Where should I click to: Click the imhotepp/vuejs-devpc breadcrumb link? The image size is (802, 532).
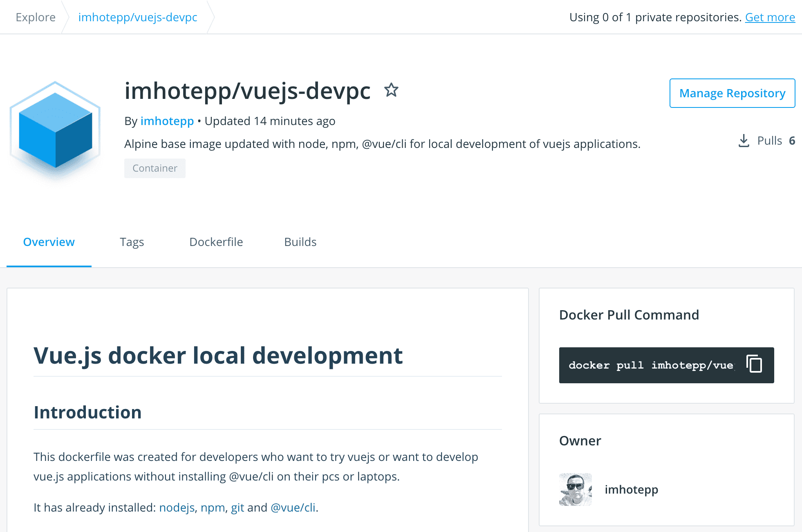(x=138, y=18)
